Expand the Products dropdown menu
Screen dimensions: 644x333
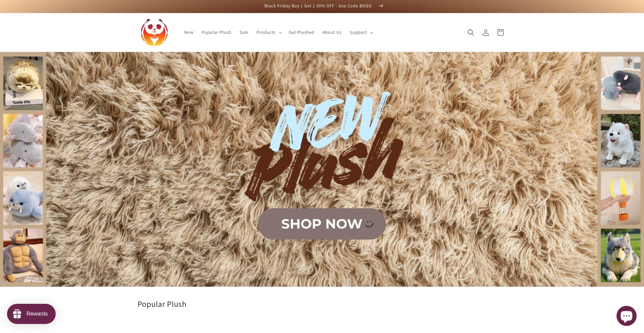(269, 33)
